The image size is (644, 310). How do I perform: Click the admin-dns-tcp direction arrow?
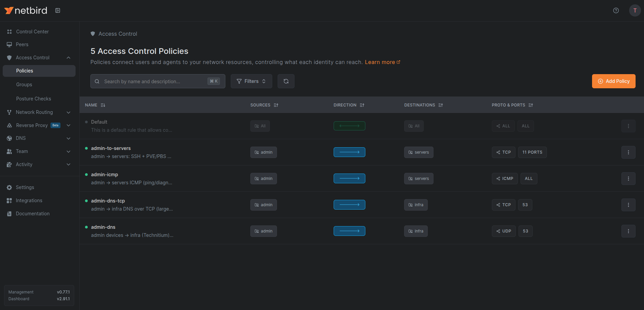pyautogui.click(x=349, y=205)
